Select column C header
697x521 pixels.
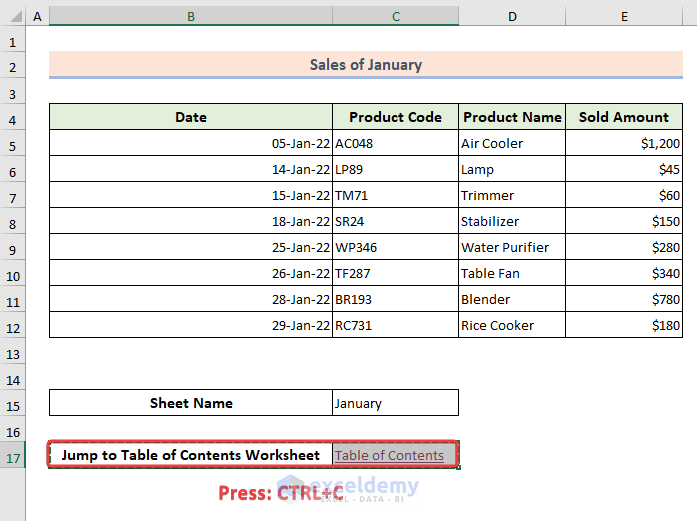396,16
